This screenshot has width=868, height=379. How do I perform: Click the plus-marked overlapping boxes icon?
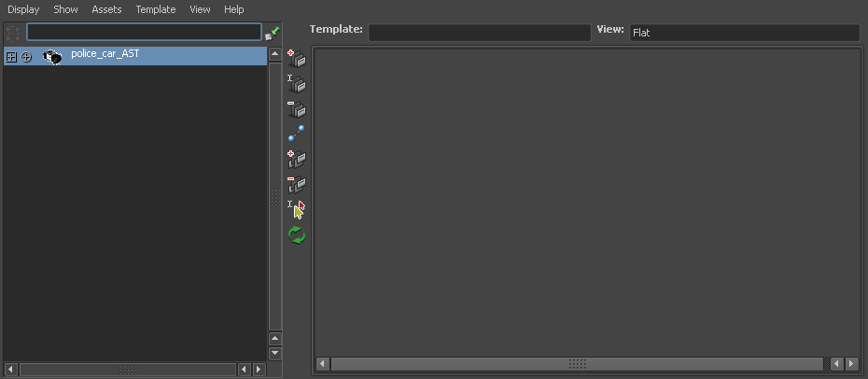point(297,160)
